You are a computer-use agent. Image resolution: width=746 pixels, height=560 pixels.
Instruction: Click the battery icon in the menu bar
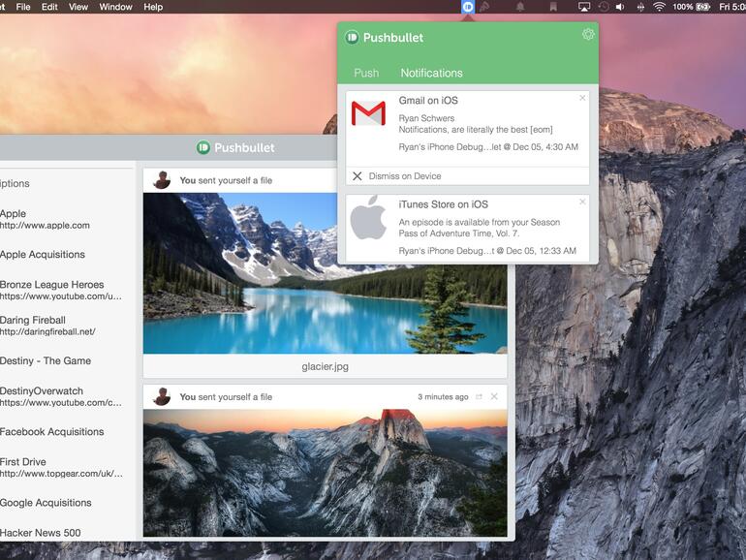point(702,7)
